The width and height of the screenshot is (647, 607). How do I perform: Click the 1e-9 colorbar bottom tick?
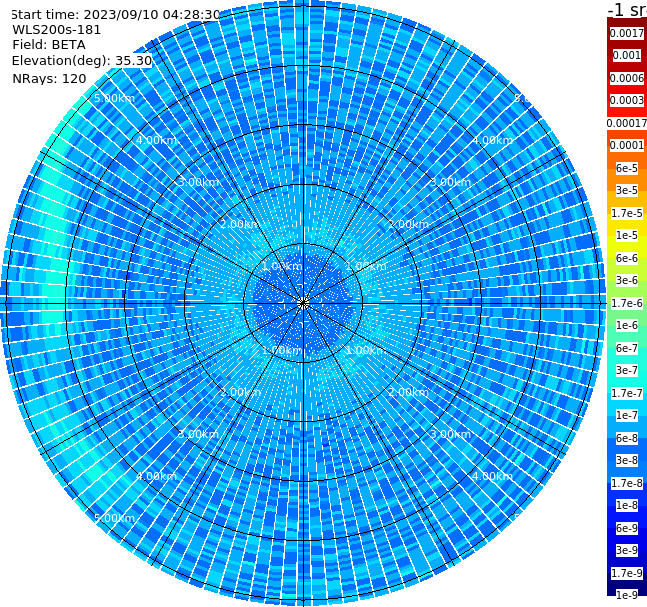click(x=627, y=595)
